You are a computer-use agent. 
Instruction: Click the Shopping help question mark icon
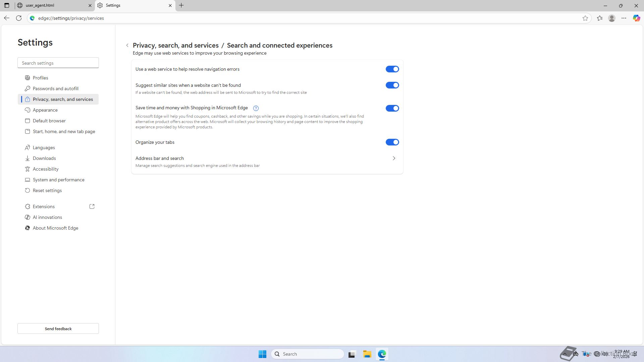pyautogui.click(x=256, y=108)
